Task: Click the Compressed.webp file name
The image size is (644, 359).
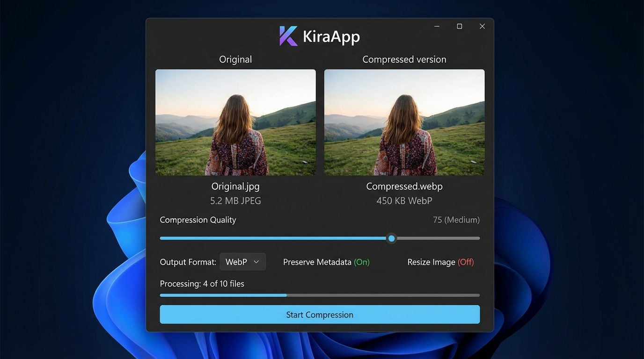Action: tap(404, 186)
